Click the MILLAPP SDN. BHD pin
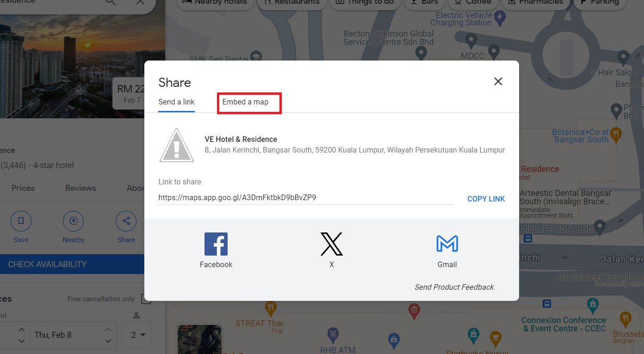The height and width of the screenshot is (354, 644). [x=600, y=227]
